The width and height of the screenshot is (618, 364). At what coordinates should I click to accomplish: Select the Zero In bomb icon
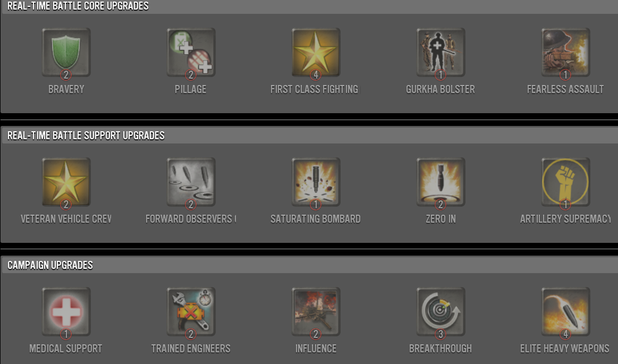click(441, 182)
